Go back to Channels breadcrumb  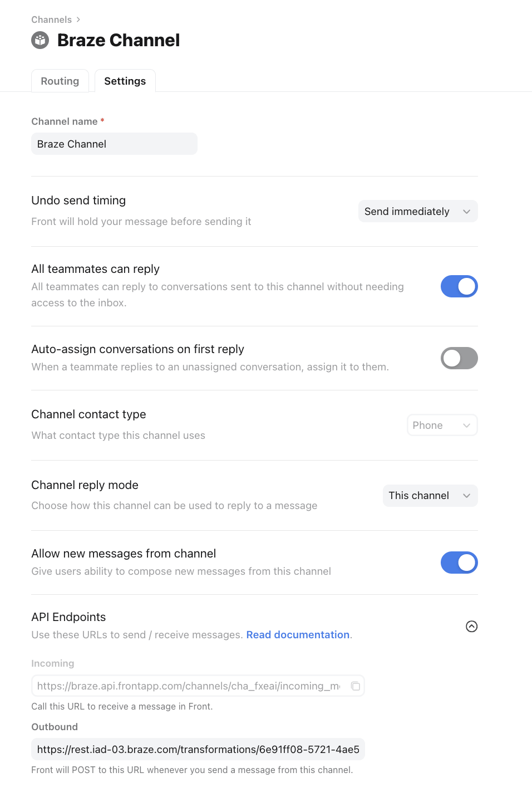(x=51, y=19)
